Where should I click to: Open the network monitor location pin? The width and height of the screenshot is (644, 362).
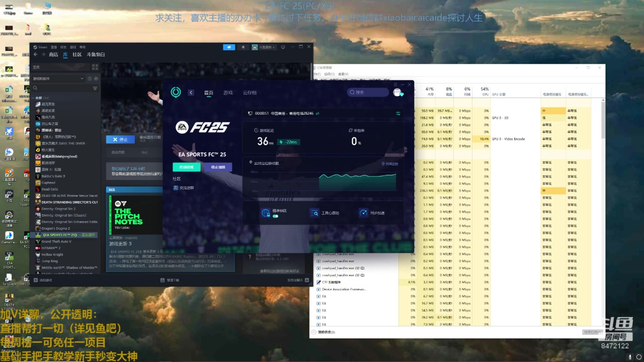coord(383,164)
